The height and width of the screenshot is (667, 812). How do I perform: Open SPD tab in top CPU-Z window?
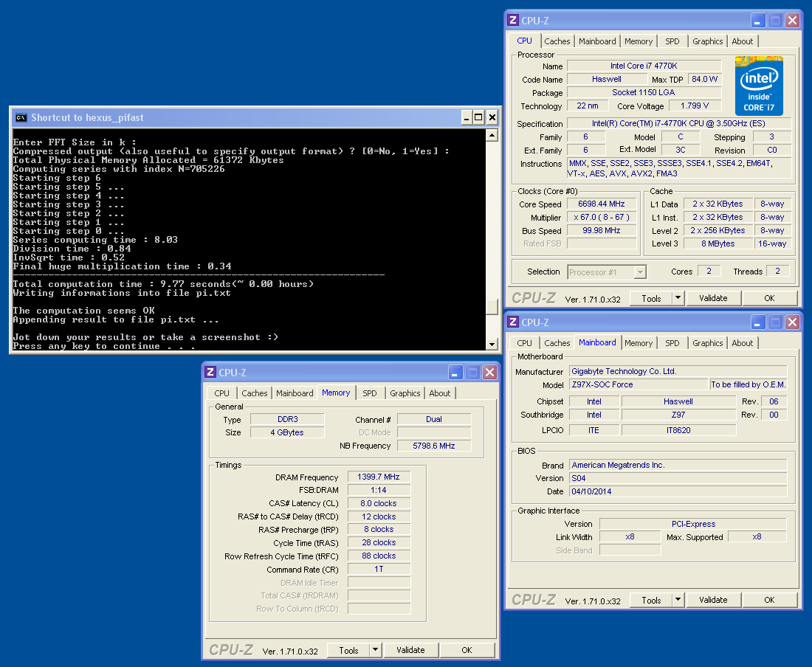pyautogui.click(x=672, y=41)
